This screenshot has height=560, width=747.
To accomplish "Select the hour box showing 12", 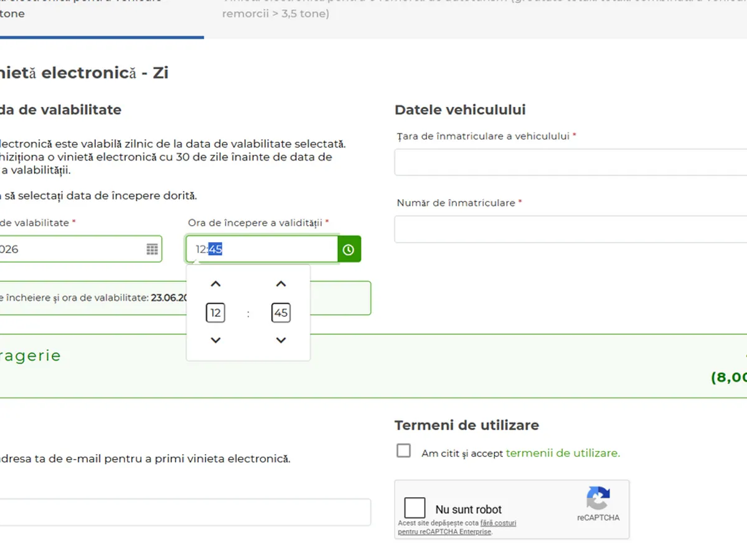I will click(x=215, y=312).
